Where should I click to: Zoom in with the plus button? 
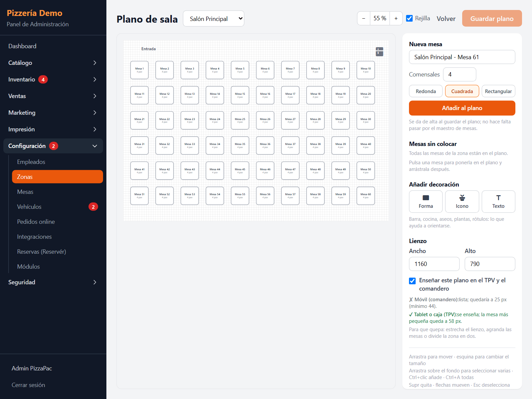(396, 18)
